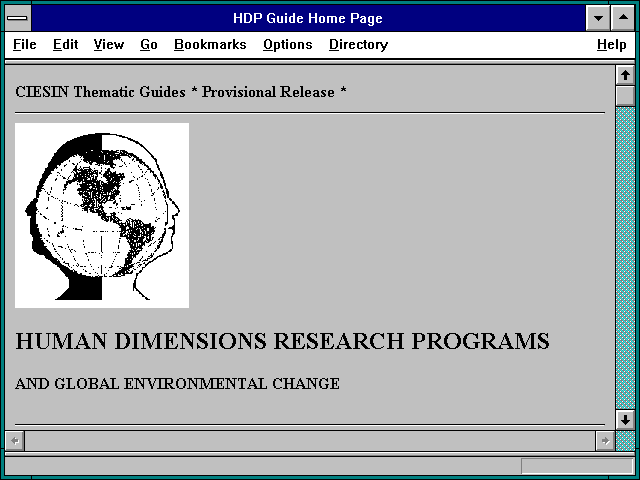Click the AND GLOBAL ENVIRONMENTAL CHANGE subheading
The width and height of the screenshot is (640, 480).
[177, 384]
